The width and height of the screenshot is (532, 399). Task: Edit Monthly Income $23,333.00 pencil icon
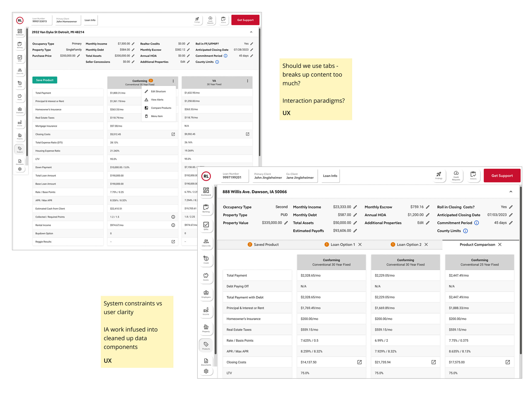355,207
